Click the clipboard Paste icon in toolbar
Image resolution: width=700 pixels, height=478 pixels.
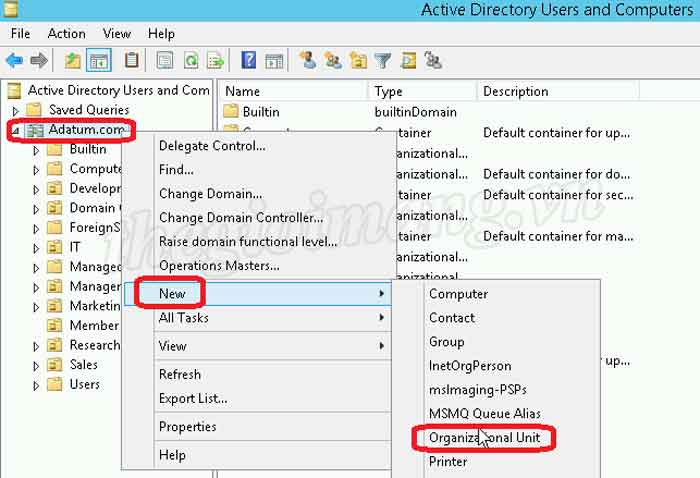click(131, 60)
